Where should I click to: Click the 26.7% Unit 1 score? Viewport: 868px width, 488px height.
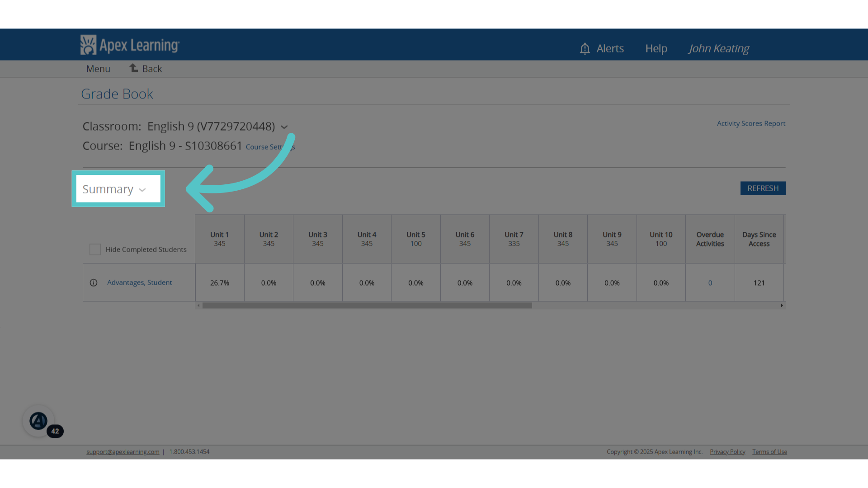coord(220,283)
